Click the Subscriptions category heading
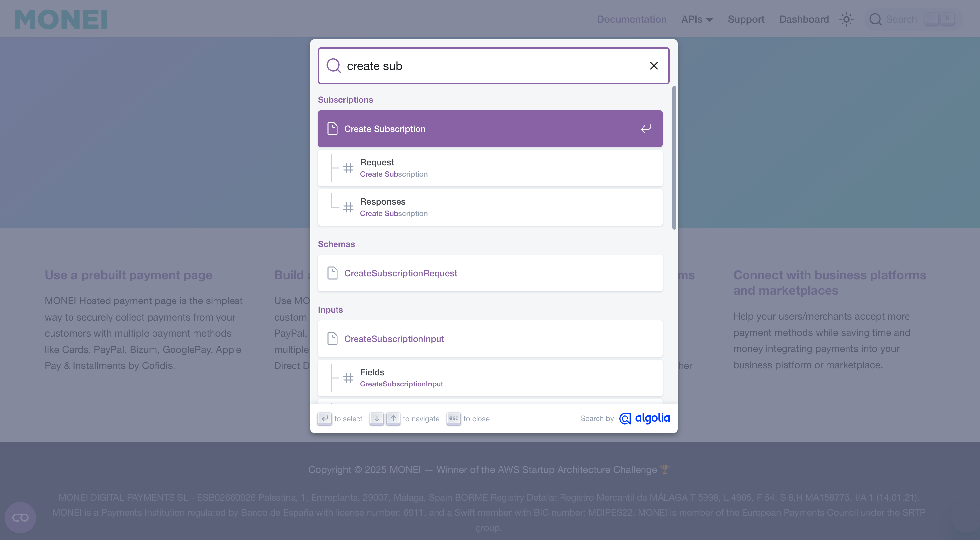 345,100
